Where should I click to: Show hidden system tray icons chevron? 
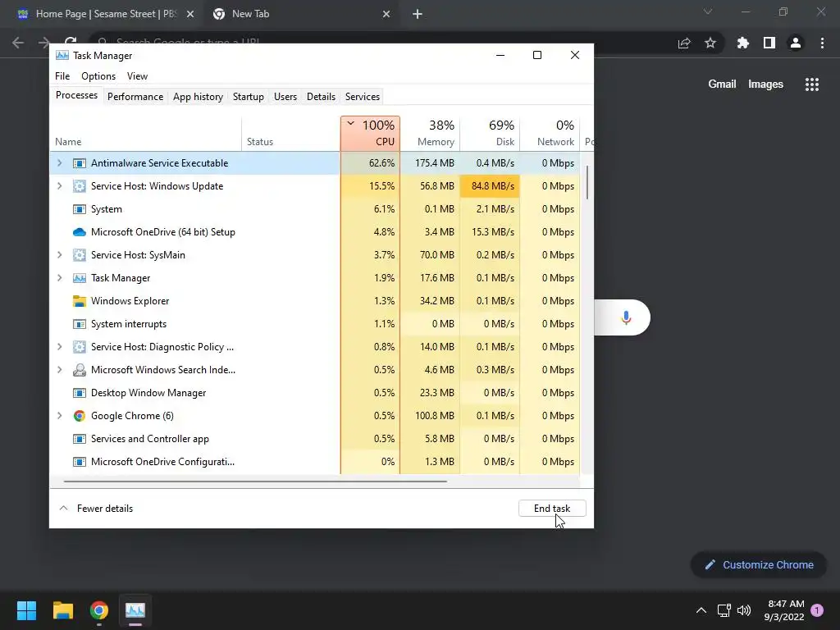[701, 610]
